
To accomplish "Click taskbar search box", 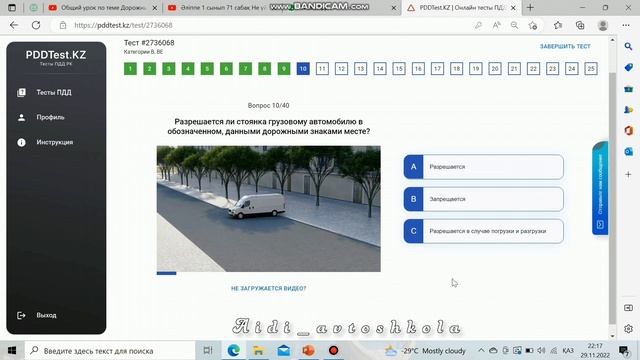I will tap(110, 351).
